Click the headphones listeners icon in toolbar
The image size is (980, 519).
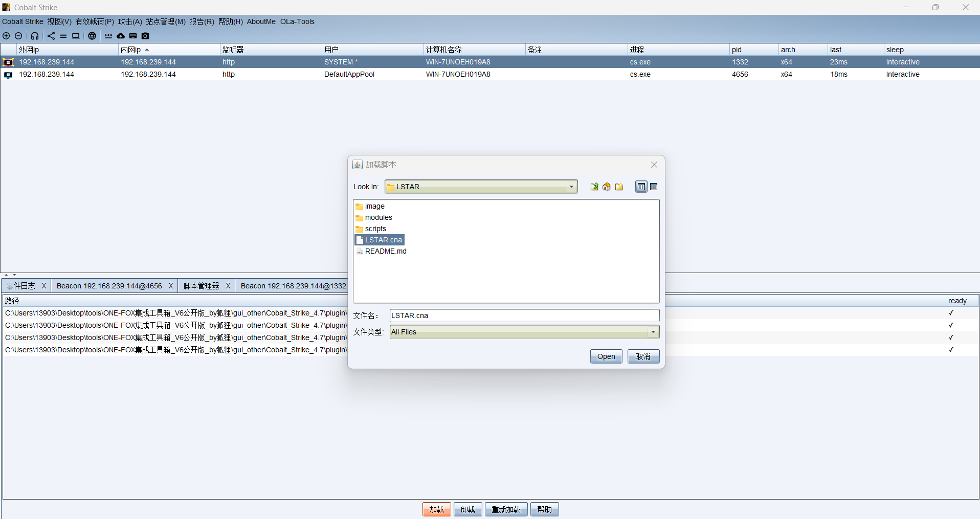pos(35,36)
